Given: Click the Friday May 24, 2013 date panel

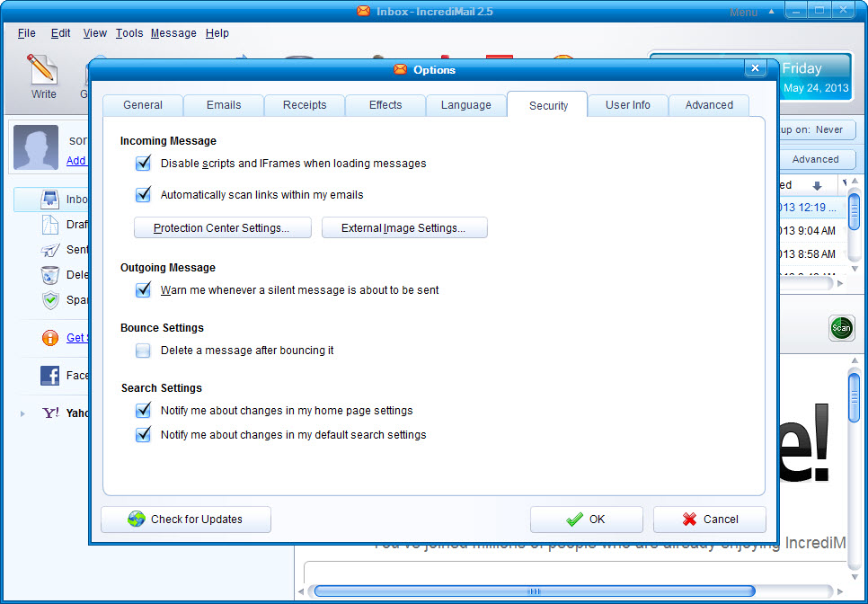Looking at the screenshot, I should click(815, 77).
